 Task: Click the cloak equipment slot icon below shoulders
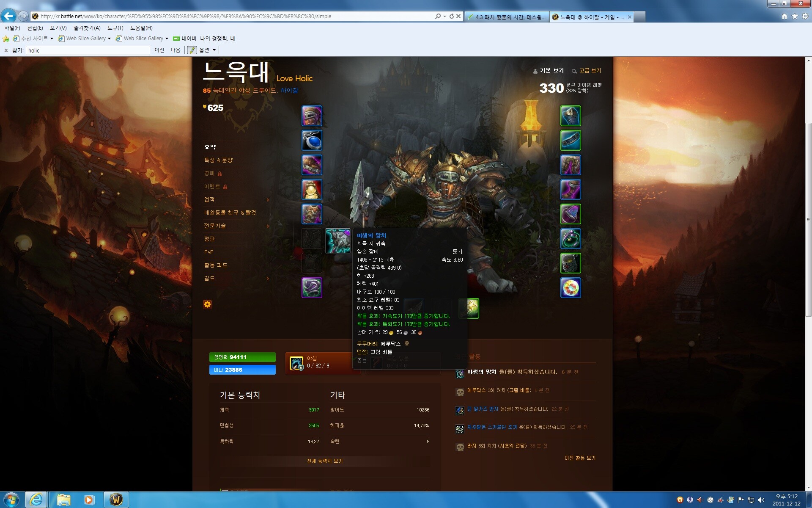point(312,190)
